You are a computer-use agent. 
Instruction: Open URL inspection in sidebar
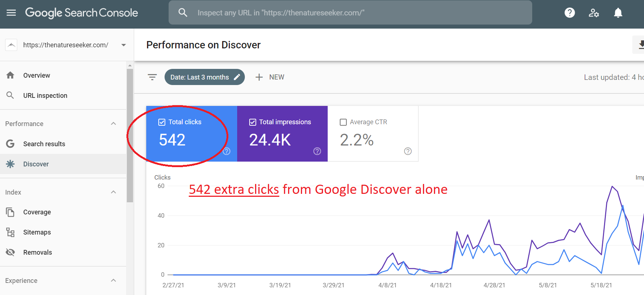click(x=63, y=95)
